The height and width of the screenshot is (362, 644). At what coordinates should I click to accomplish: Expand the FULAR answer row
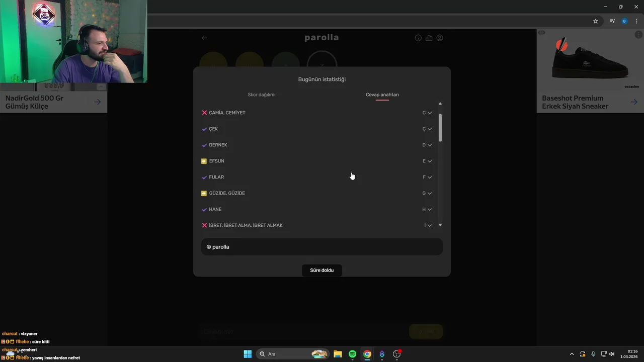[317, 177]
